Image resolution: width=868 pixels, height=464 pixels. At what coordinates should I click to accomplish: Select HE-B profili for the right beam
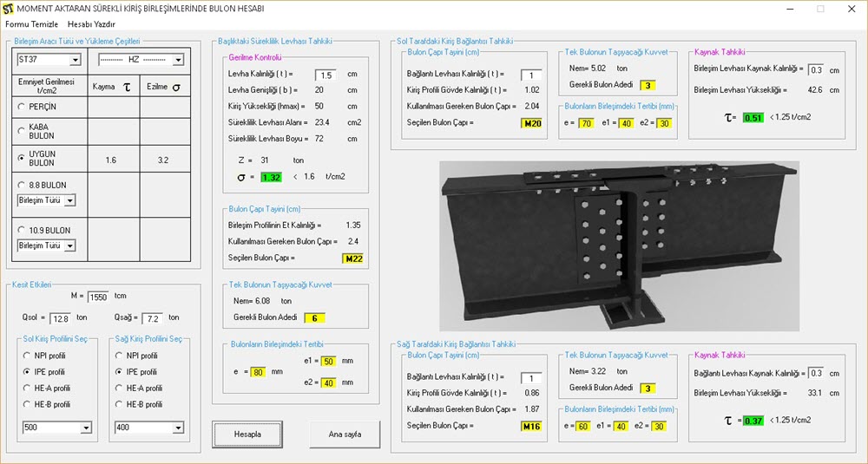click(x=118, y=404)
